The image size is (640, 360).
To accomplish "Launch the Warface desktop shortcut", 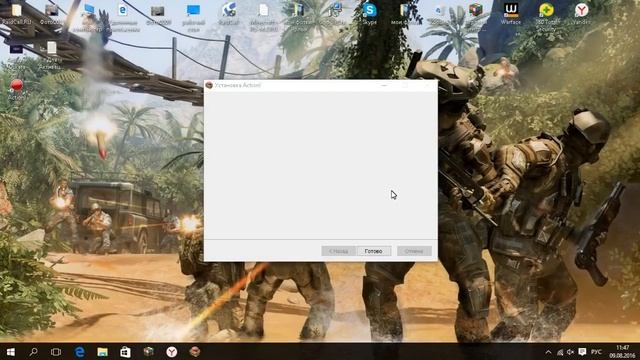I will click(511, 14).
